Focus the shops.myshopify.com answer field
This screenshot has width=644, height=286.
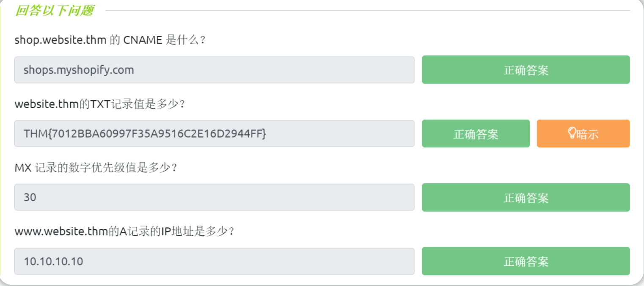[214, 70]
